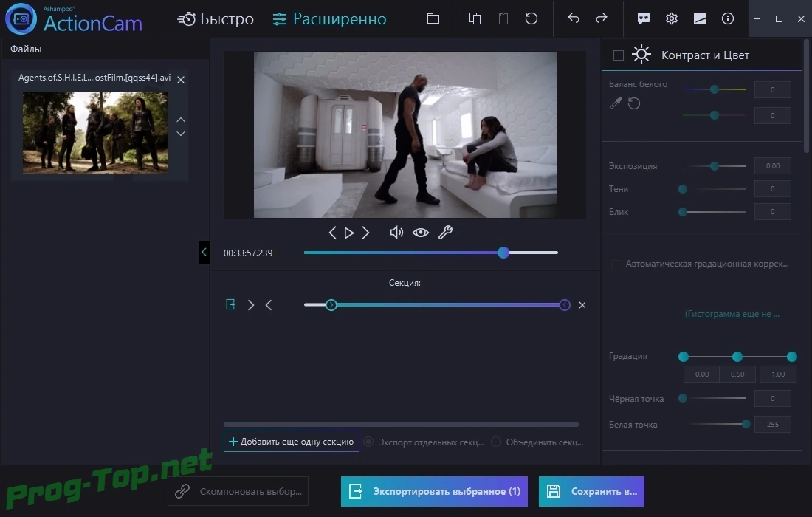Pick white balance with eyedropper icon
This screenshot has width=812, height=517.
point(615,103)
